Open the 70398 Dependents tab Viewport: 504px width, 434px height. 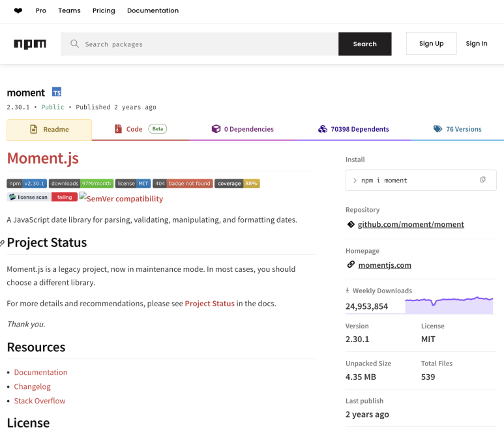(353, 129)
